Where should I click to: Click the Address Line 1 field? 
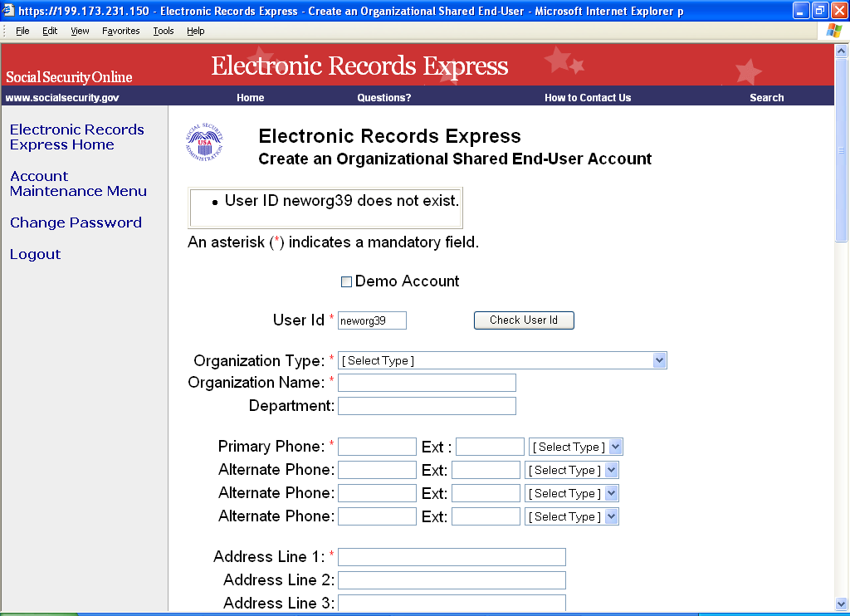452,557
